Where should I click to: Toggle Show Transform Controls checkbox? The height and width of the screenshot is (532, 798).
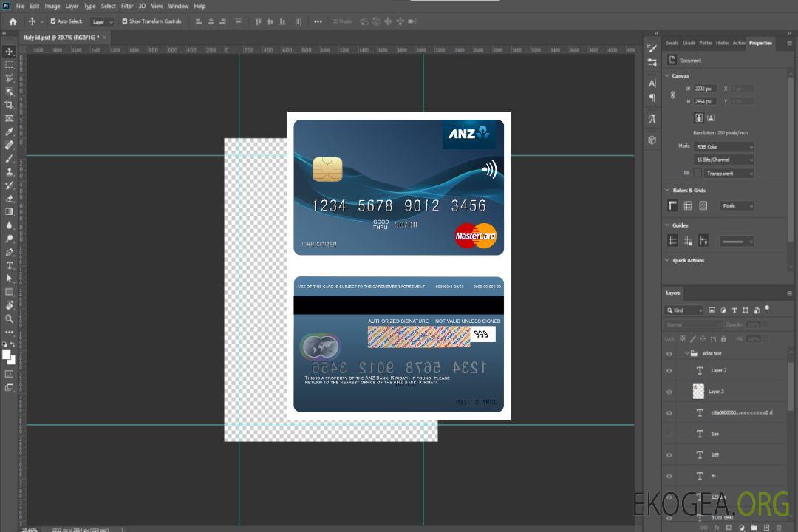[x=125, y=21]
